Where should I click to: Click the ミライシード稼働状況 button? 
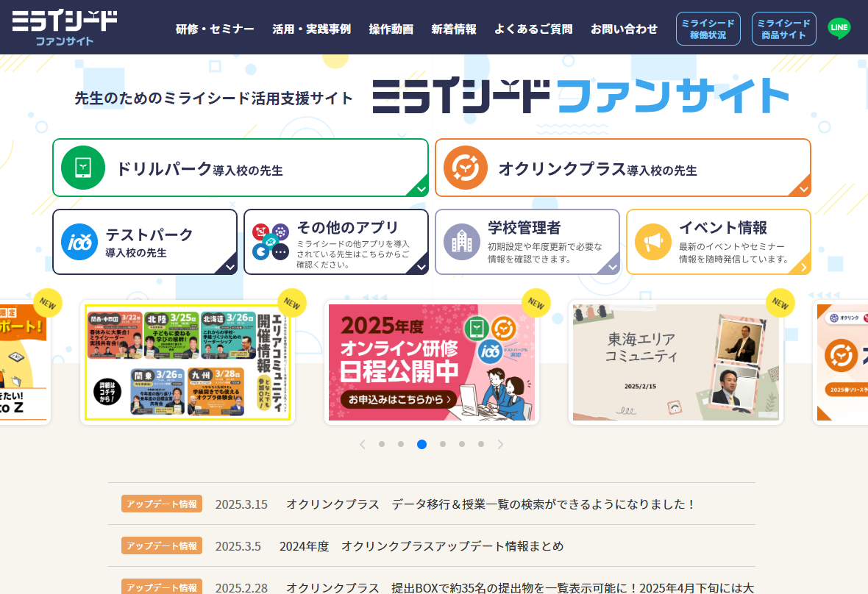tap(708, 29)
